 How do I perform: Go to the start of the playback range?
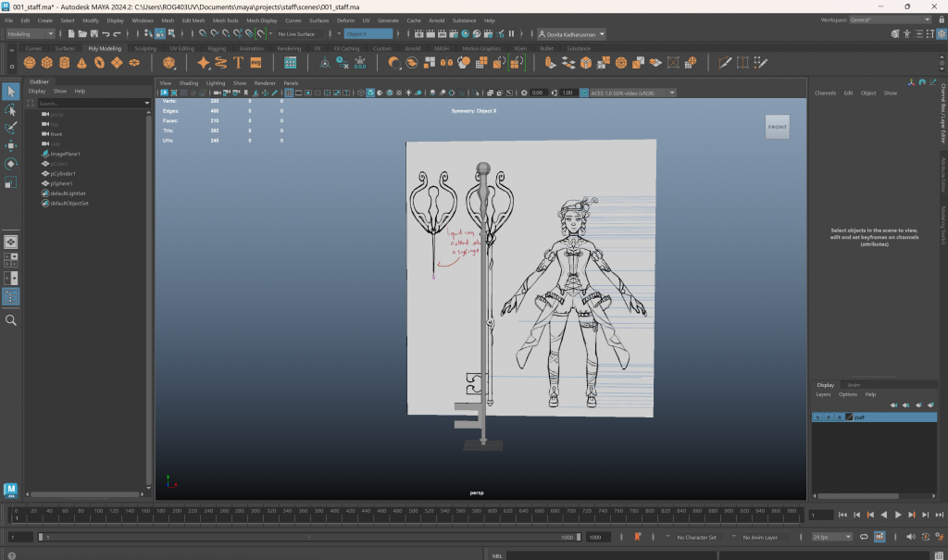[842, 515]
